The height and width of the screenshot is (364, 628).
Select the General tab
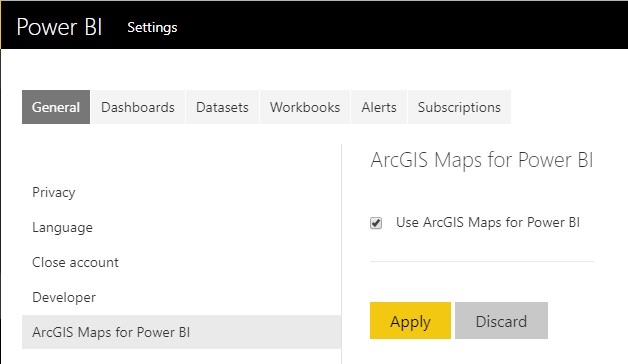coord(56,107)
